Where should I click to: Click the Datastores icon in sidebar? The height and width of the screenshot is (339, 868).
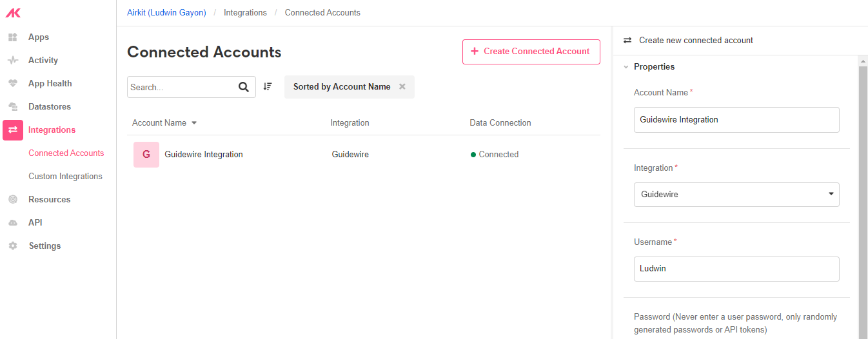click(12, 107)
